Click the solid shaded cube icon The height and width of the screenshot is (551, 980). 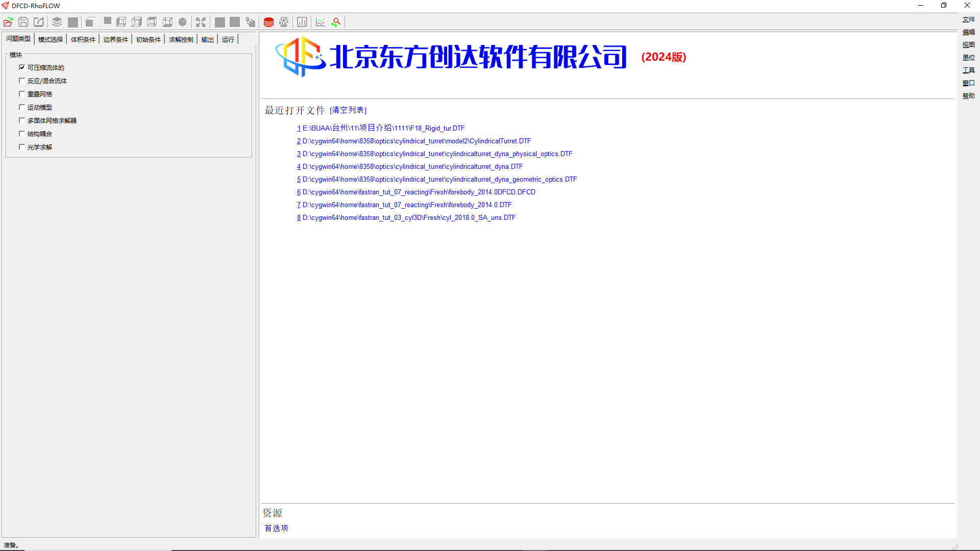pyautogui.click(x=183, y=22)
